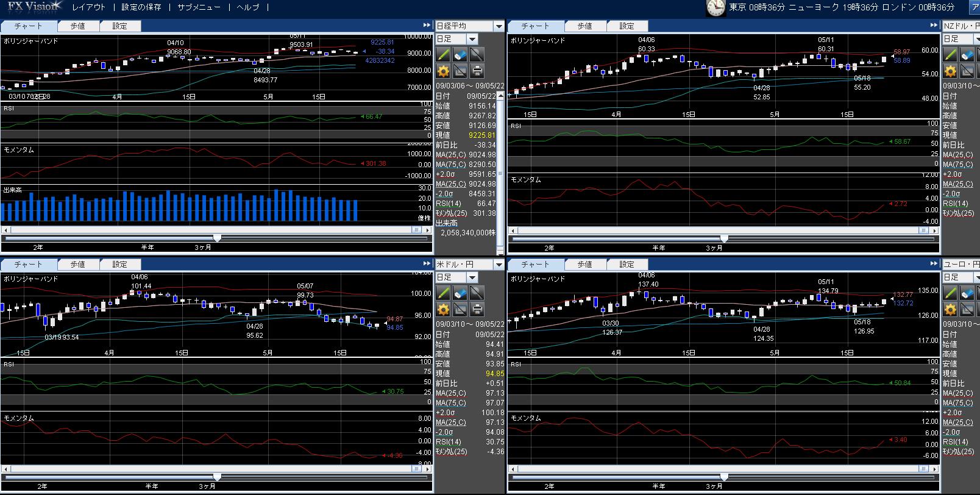Click 設定の保存 in the top menu bar
This screenshot has height=495, width=980.
click(141, 7)
